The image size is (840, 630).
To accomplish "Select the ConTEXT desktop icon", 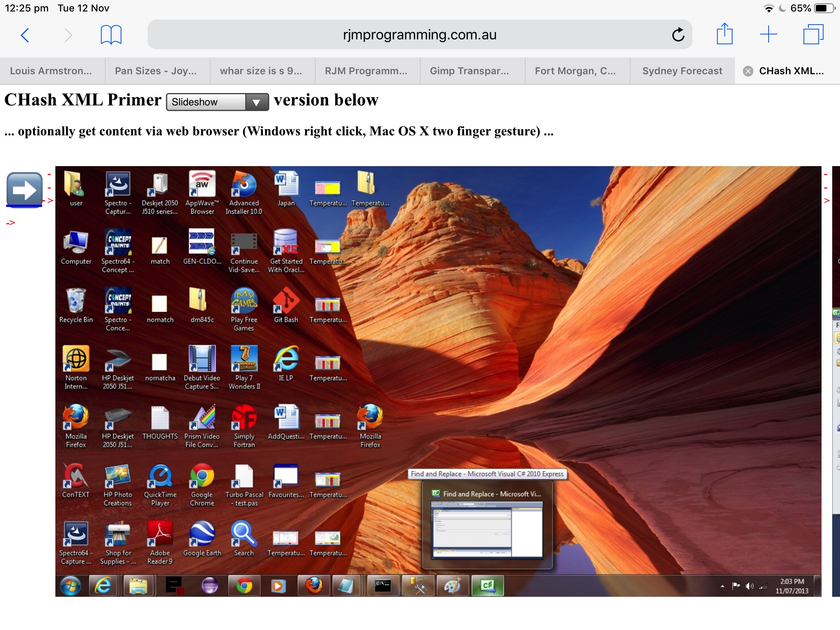I will pos(76,481).
